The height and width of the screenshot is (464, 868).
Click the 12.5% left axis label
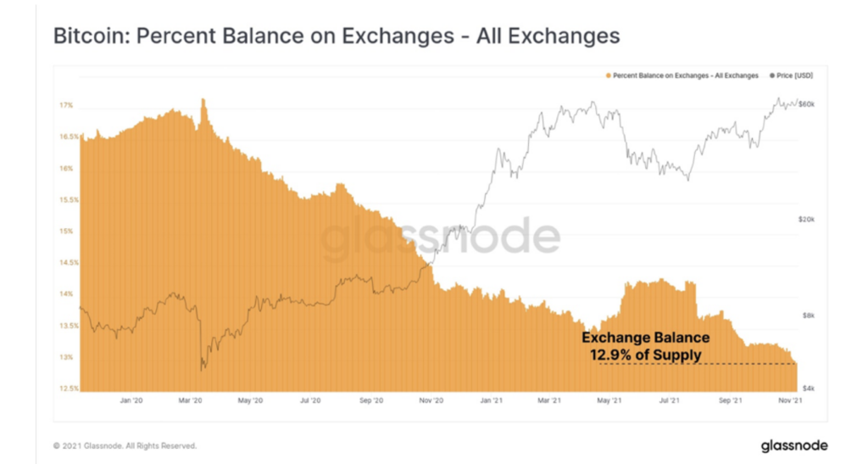(68, 389)
